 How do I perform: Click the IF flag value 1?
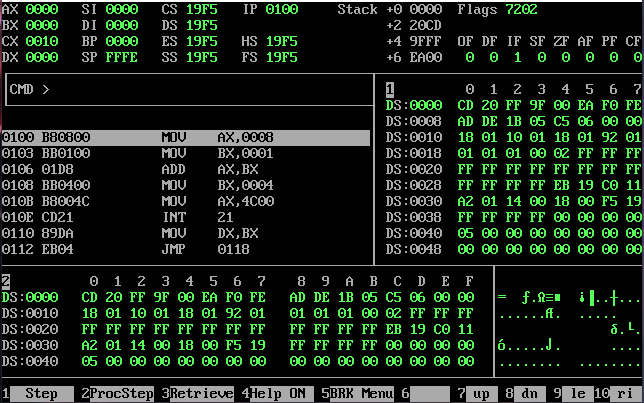click(x=518, y=58)
